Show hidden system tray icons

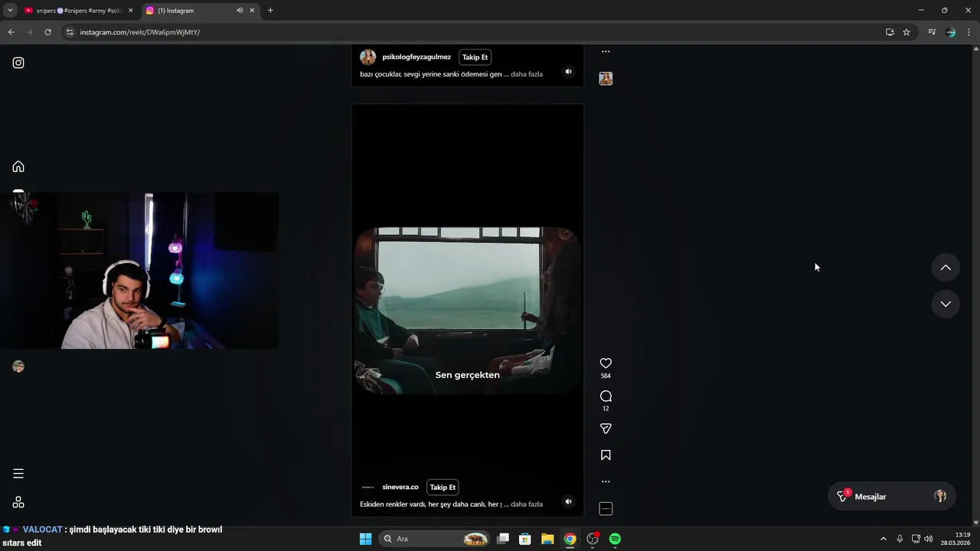coord(883,539)
